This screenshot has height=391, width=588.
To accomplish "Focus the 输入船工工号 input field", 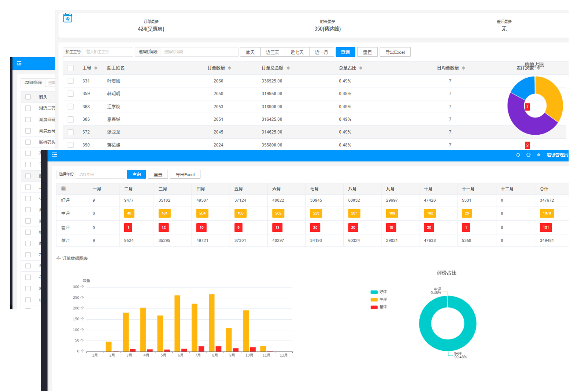I will [108, 52].
